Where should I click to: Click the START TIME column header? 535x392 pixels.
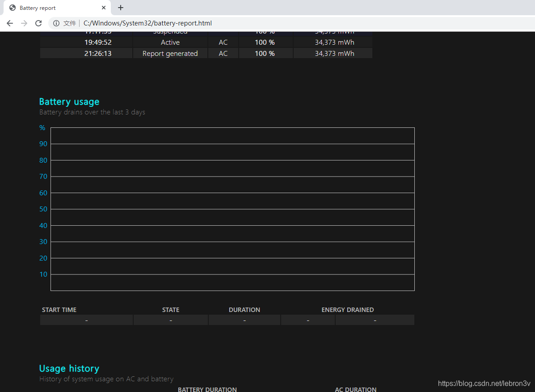(59, 310)
